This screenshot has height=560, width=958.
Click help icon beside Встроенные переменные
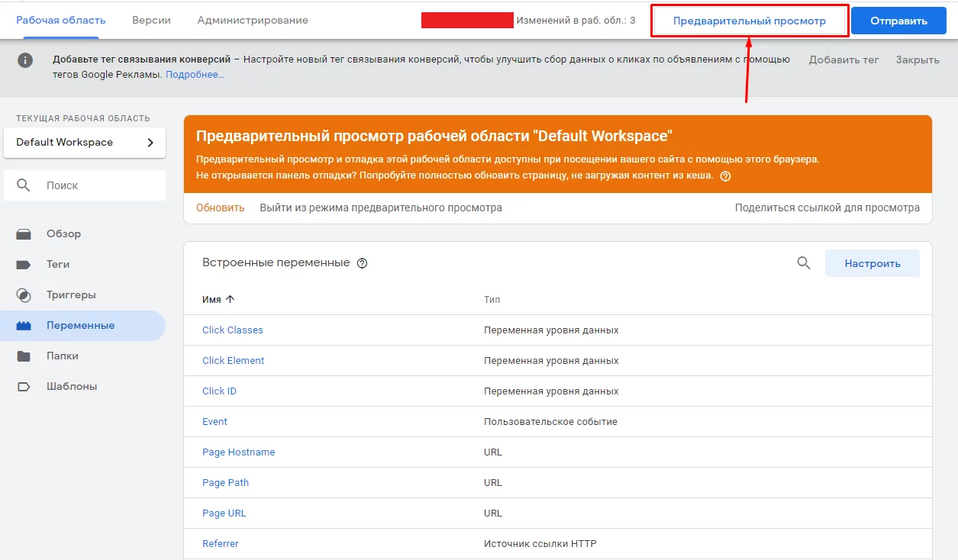pos(363,263)
